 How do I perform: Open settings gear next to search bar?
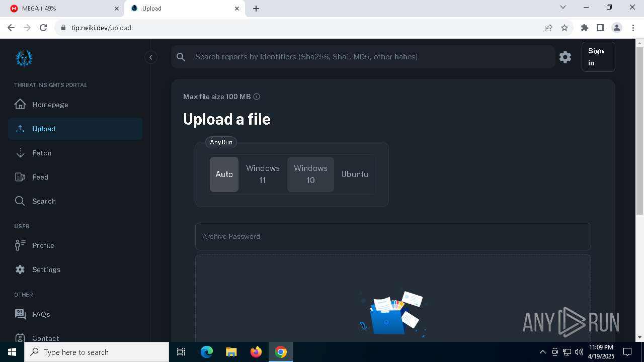(x=566, y=57)
